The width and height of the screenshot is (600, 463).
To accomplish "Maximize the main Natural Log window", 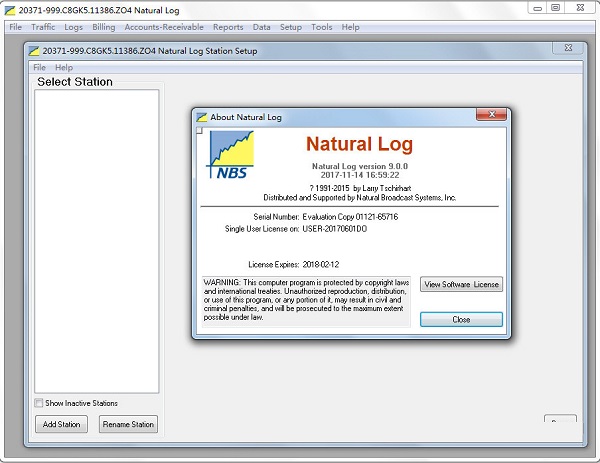I will [556, 8].
